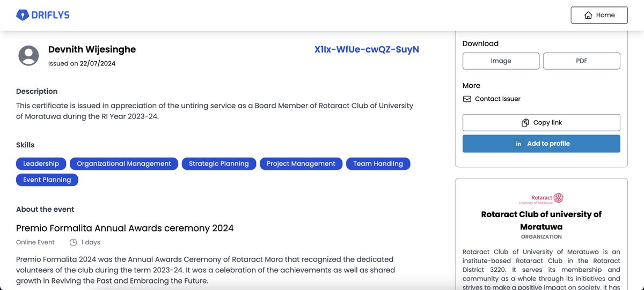Image resolution: width=644 pixels, height=290 pixels.
Task: Click the envelope icon next to Contact Issuer
Action: click(x=467, y=99)
